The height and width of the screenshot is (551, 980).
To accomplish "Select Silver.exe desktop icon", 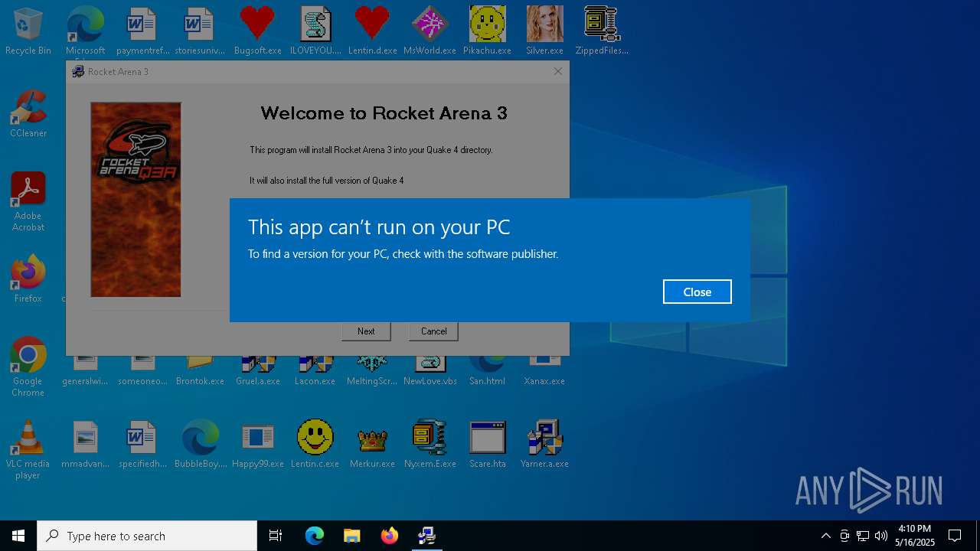I will click(544, 31).
